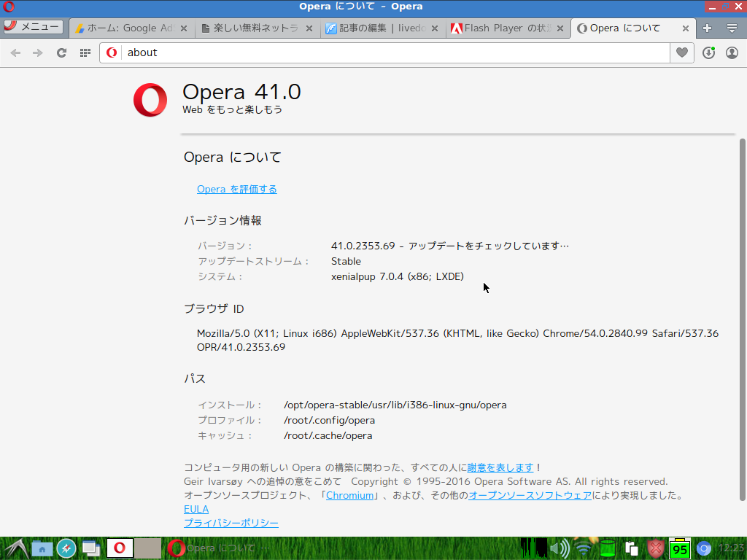Click the Chromium tray icon

tap(704, 548)
